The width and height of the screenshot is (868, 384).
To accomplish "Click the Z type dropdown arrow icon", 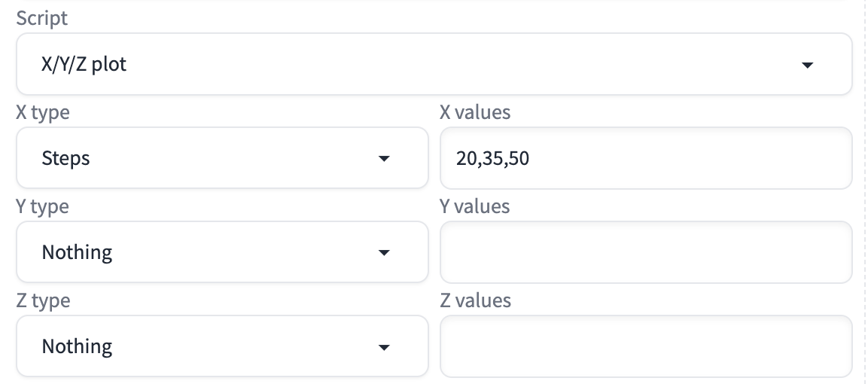I will click(x=384, y=347).
